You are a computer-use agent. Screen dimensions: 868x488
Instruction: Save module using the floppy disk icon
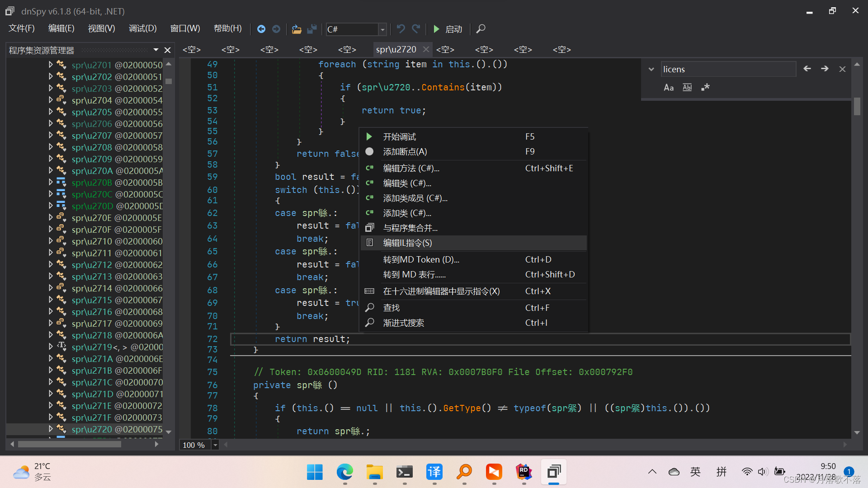coord(311,29)
